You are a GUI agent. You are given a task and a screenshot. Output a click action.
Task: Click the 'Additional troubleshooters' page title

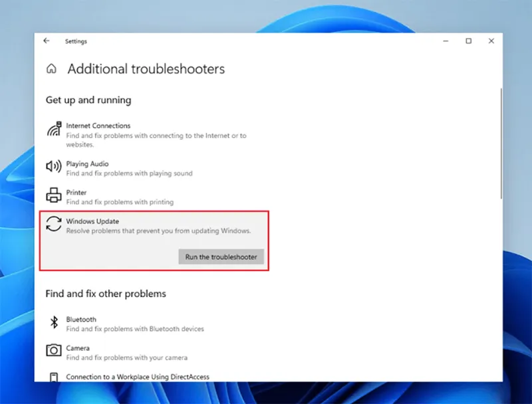(x=146, y=69)
